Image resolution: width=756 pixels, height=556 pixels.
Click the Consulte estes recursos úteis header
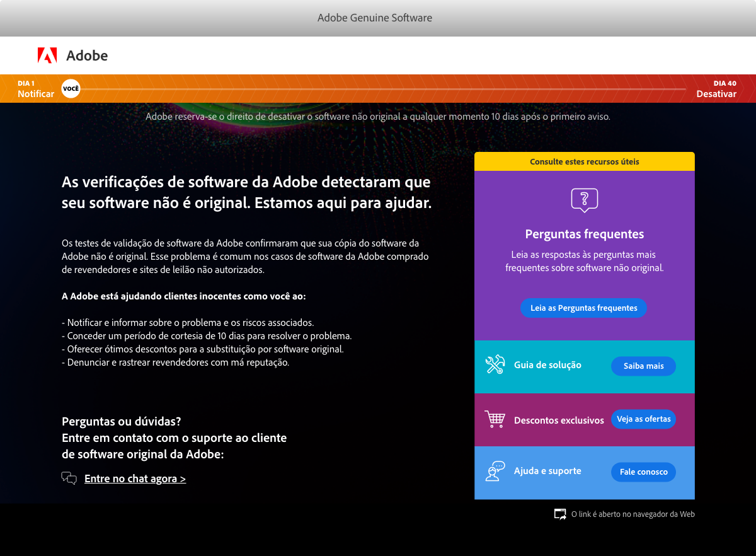[x=584, y=161]
